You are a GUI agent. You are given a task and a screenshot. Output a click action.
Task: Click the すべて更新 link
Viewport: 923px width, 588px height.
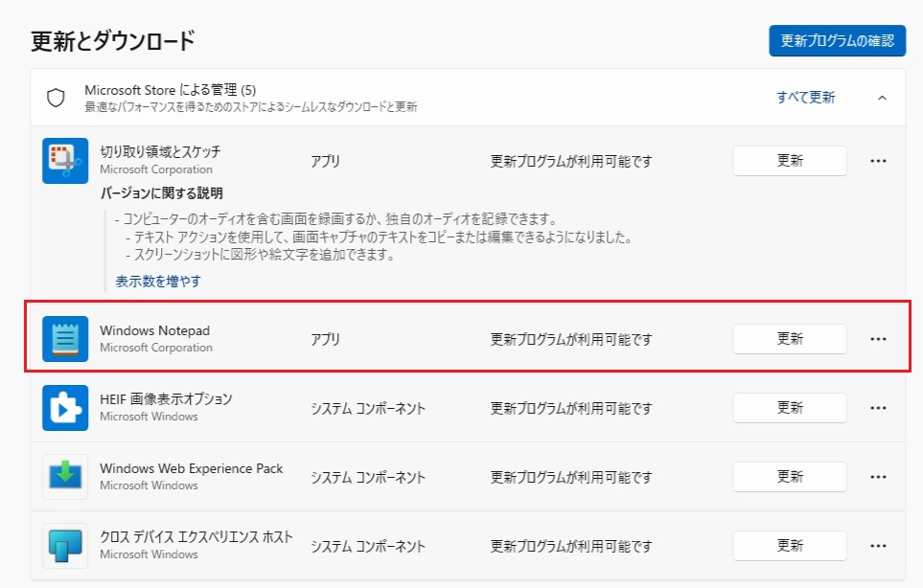(806, 97)
